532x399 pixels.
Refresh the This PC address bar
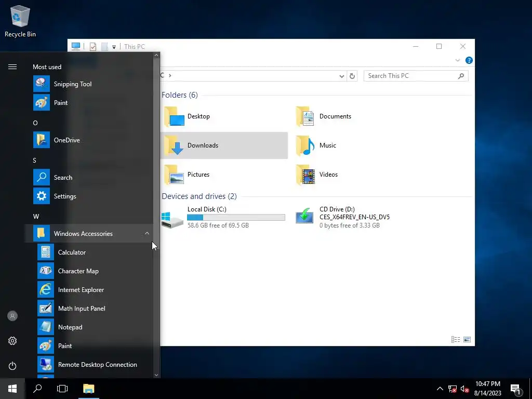352,76
